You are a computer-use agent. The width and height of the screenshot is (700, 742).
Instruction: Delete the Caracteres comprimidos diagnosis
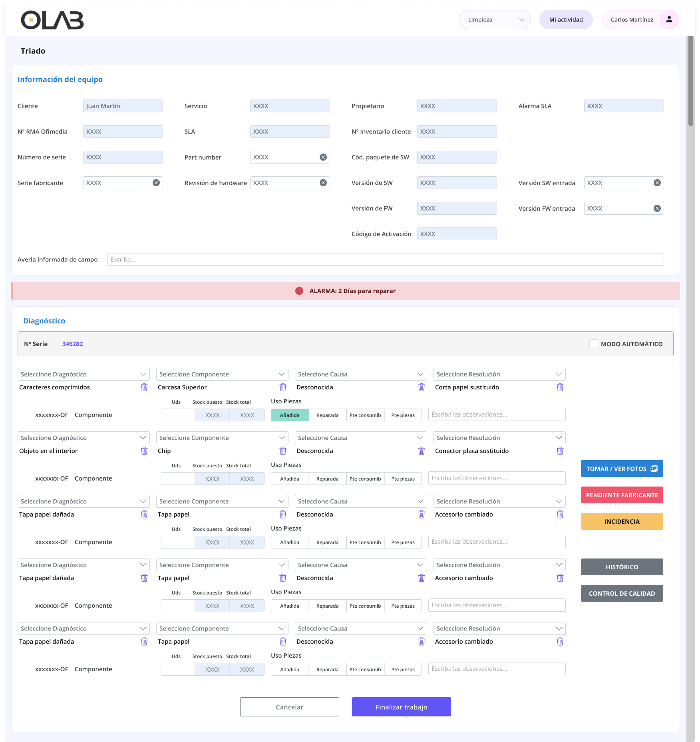click(x=144, y=387)
